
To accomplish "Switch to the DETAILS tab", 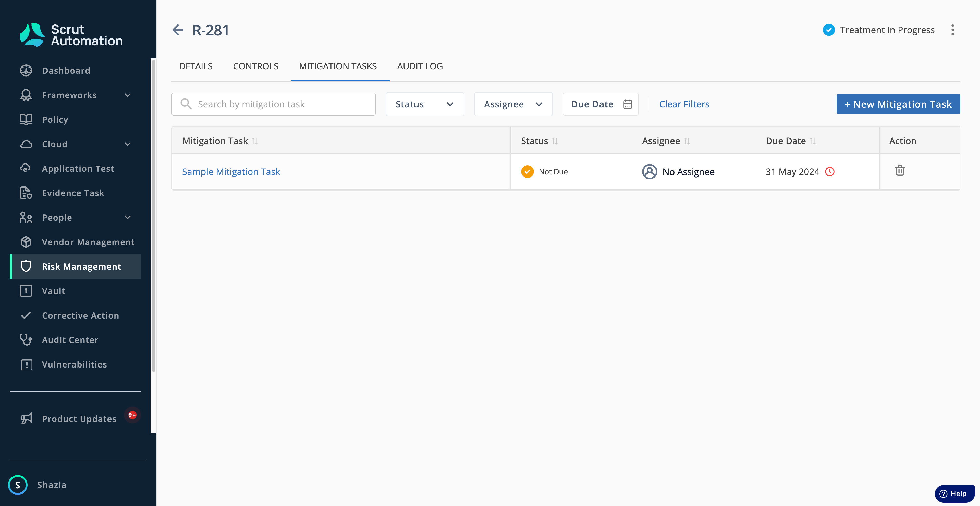I will (196, 66).
